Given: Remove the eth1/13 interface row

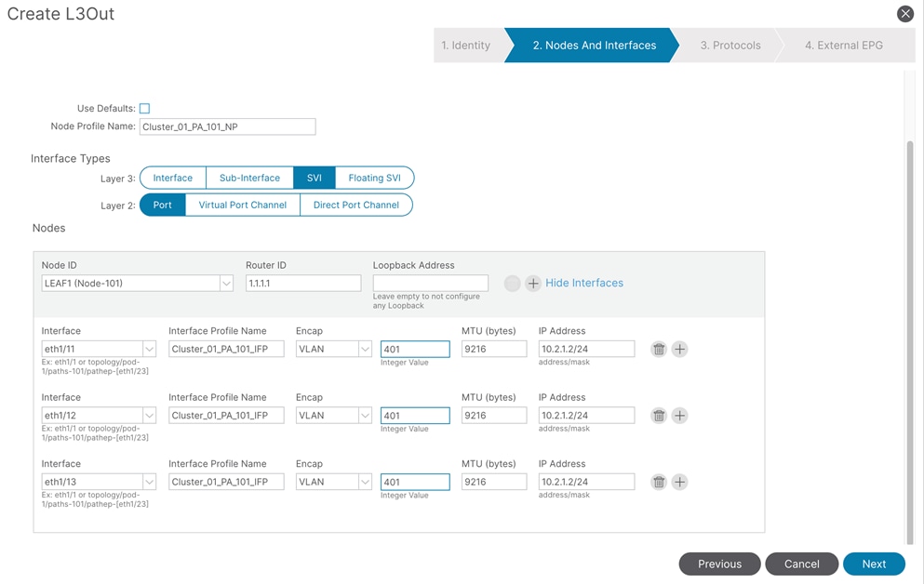Looking at the screenshot, I should pyautogui.click(x=660, y=481).
